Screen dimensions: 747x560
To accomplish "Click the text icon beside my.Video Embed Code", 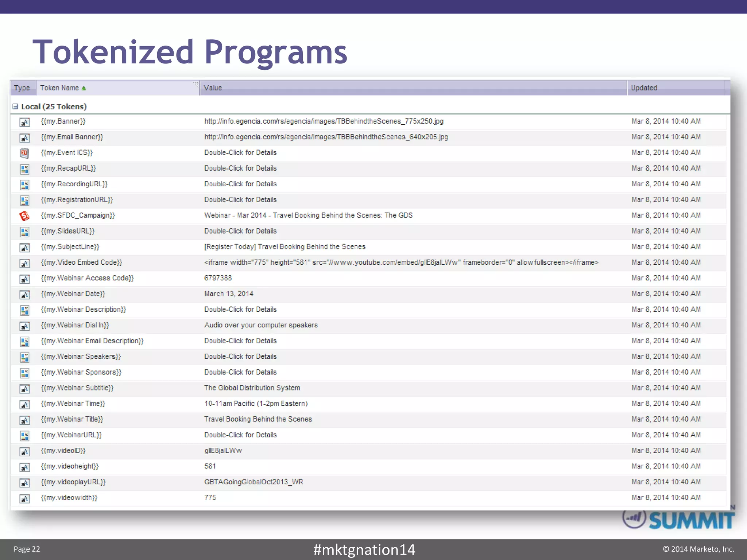I will [x=24, y=263].
